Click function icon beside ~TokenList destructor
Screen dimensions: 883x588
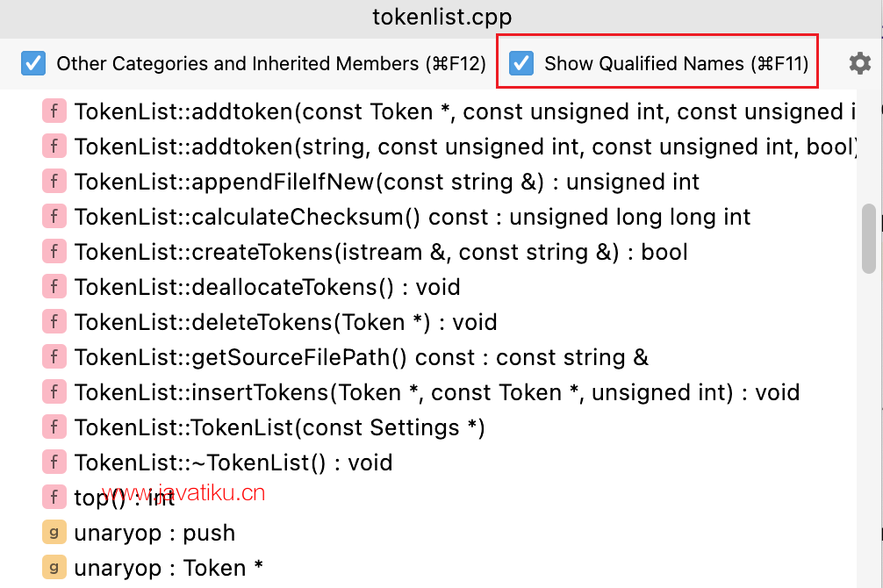click(54, 463)
